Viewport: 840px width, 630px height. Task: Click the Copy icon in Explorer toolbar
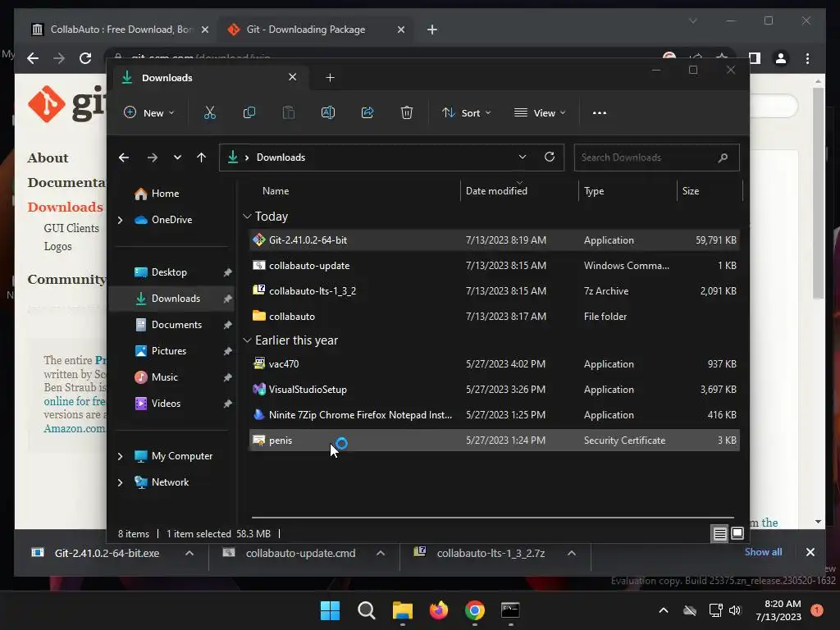(x=249, y=113)
